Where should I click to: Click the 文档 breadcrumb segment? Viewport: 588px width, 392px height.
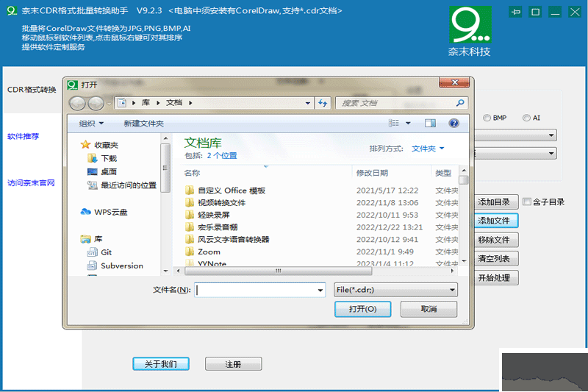click(174, 103)
